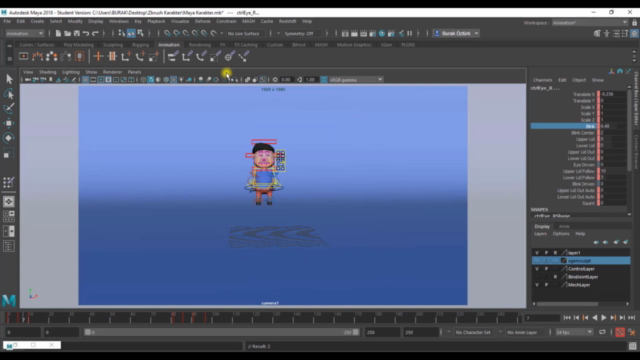Click the Motion Trail shelf icon
This screenshot has height=360, width=640.
(38, 56)
